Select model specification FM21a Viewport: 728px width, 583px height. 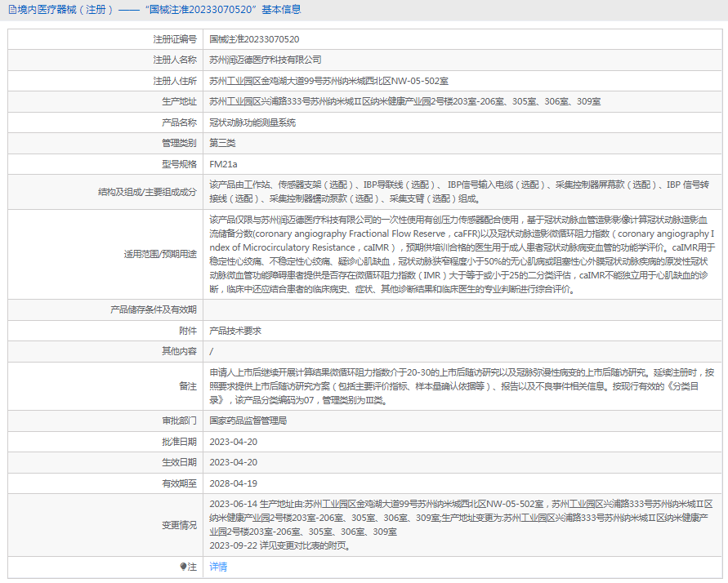coord(223,164)
